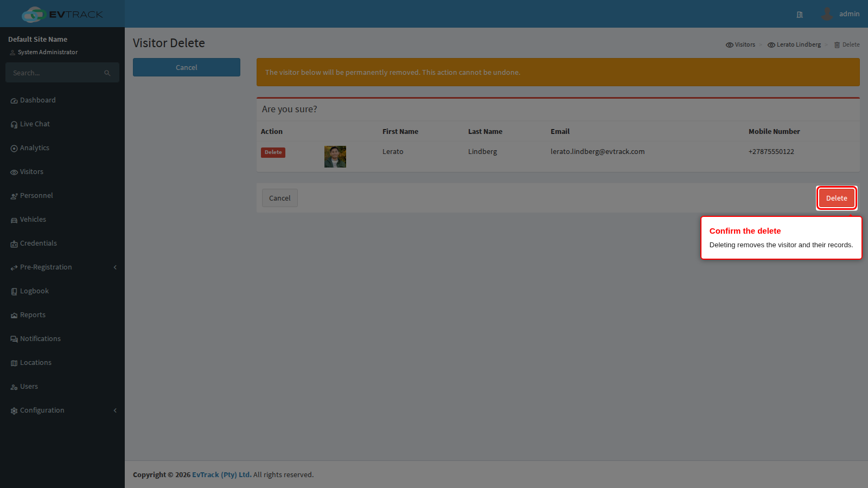
Task: Click the first name Lerato cell
Action: pos(393,151)
